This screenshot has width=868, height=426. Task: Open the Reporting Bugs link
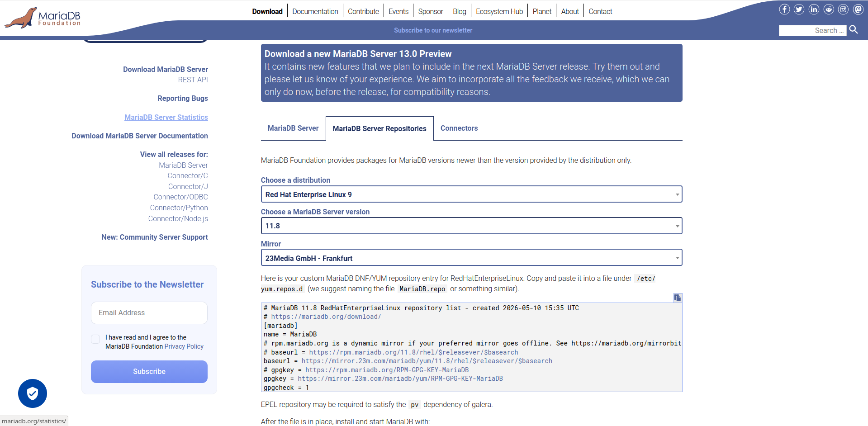click(x=183, y=98)
